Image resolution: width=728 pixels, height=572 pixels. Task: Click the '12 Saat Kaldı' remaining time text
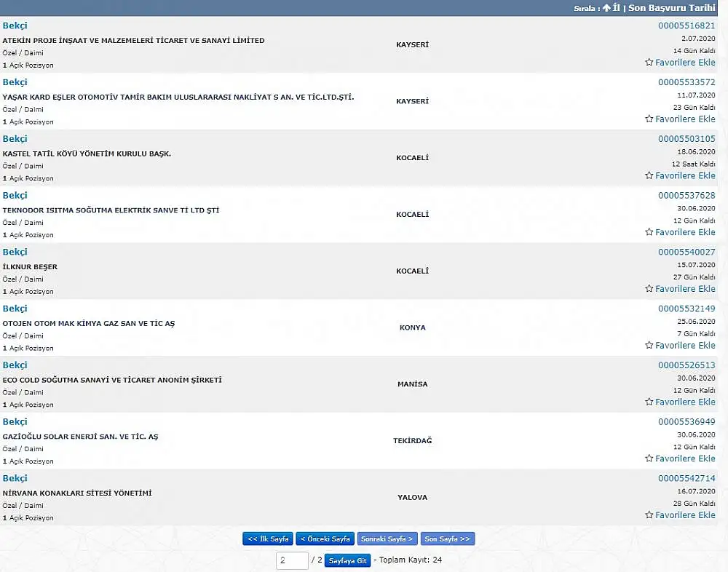point(694,164)
